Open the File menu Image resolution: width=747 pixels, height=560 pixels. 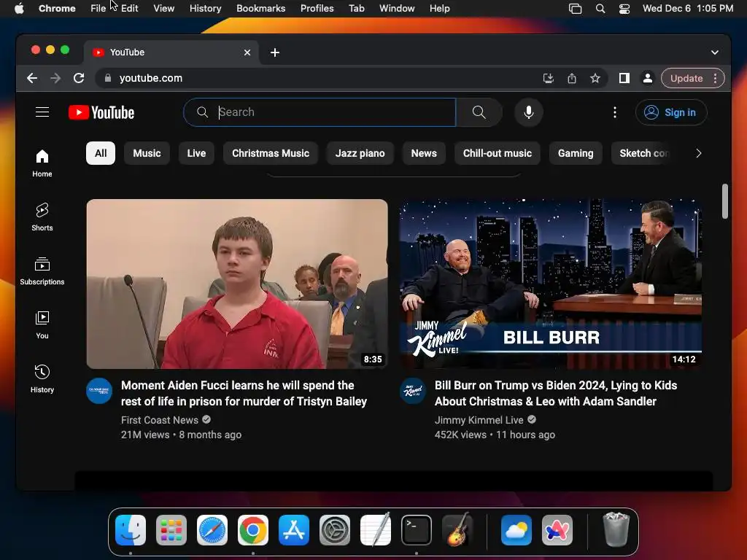(98, 9)
